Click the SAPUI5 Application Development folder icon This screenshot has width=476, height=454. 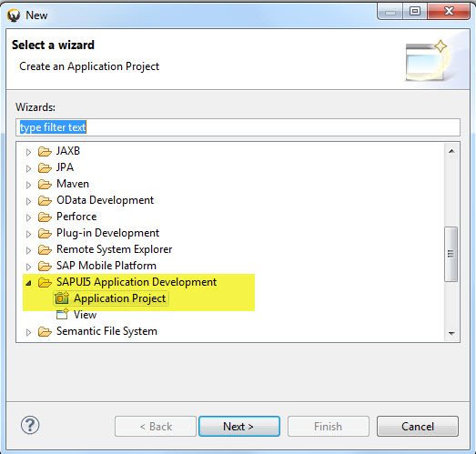pos(45,283)
